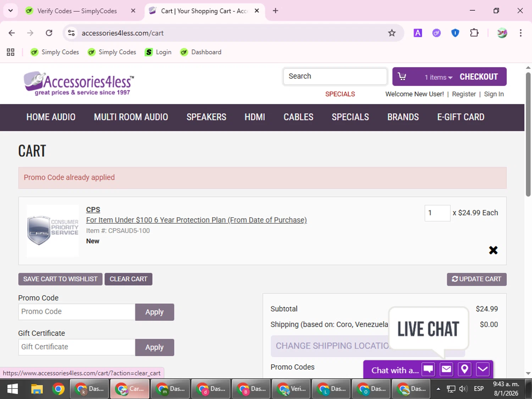
Task: Apply the gift certificate
Action: tap(154, 347)
